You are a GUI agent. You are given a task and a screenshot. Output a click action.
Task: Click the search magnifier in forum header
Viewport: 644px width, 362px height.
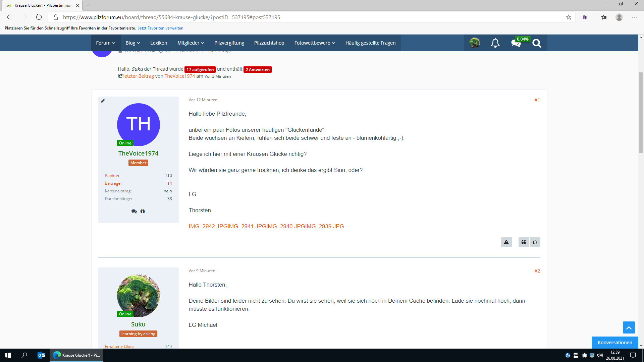[x=537, y=43]
